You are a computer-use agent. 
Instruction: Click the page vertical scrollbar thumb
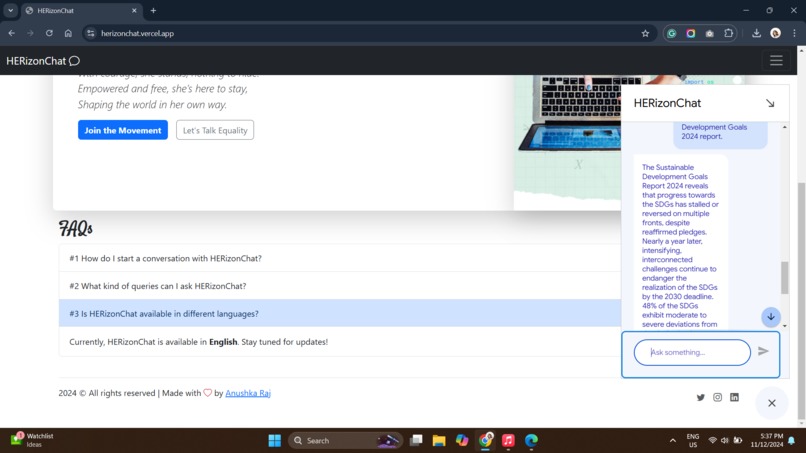tap(801, 301)
